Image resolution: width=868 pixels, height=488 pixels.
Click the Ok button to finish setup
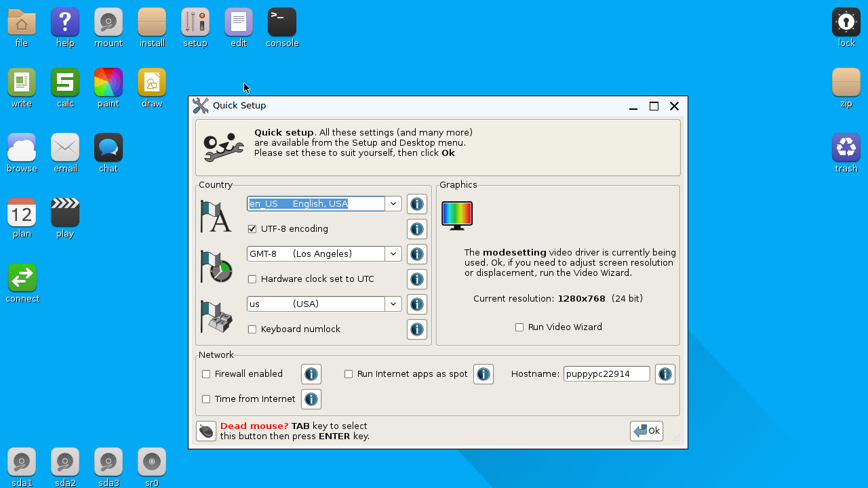(x=646, y=430)
